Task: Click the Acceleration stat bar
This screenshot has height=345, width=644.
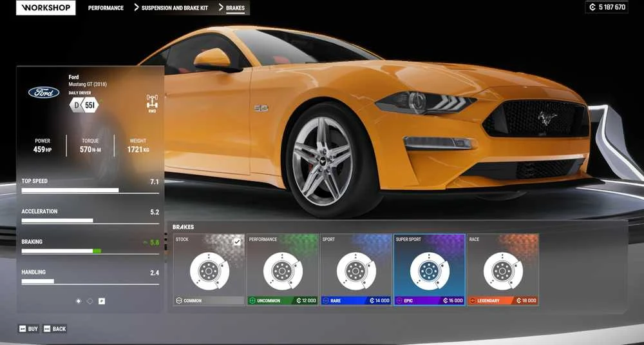Action: (x=90, y=221)
